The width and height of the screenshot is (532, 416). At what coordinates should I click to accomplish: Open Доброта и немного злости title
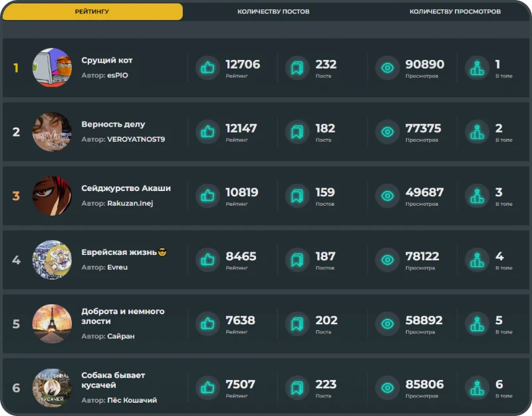[x=123, y=316]
